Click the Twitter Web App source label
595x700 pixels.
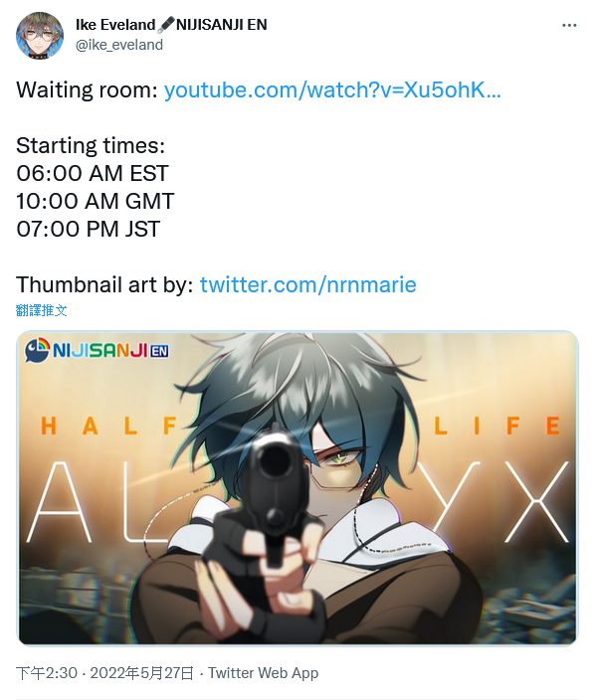pyautogui.click(x=263, y=673)
